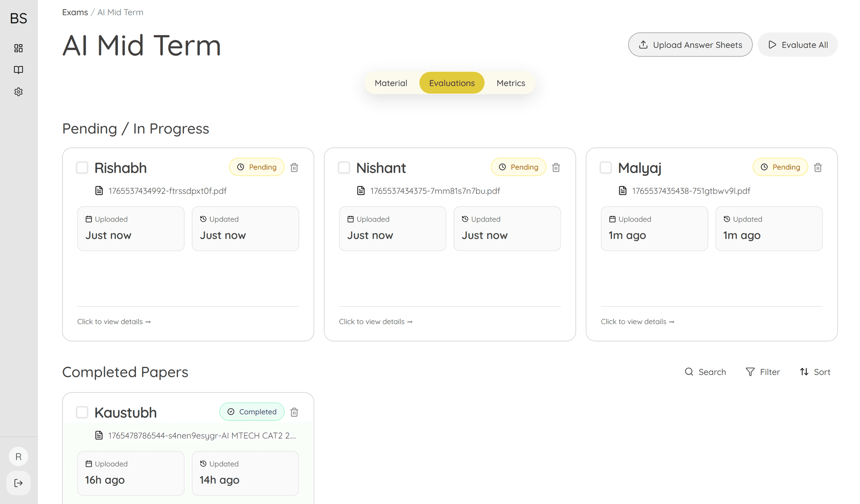
Task: Delete Nishant's paper with trash icon
Action: point(556,167)
